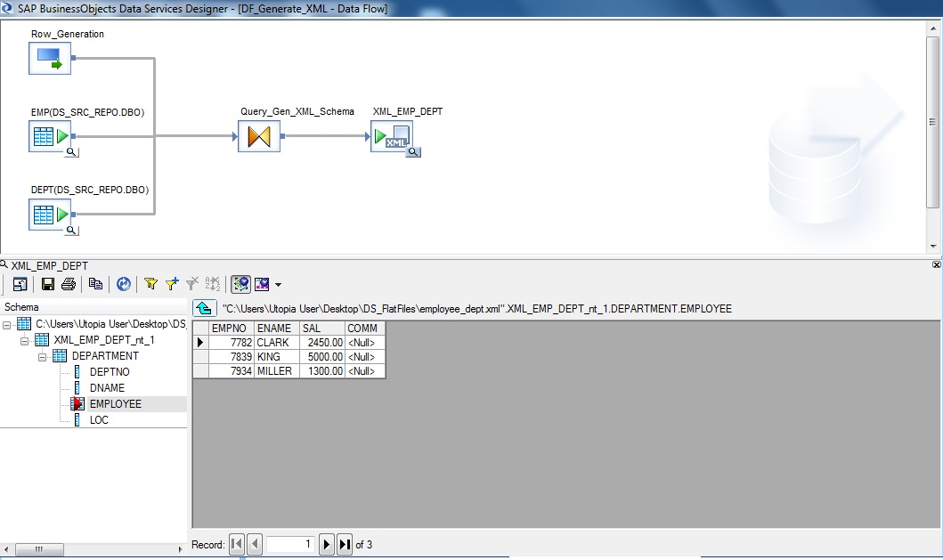The width and height of the screenshot is (943, 560).
Task: Click the Remove filter funnel-X icon
Action: 191,284
